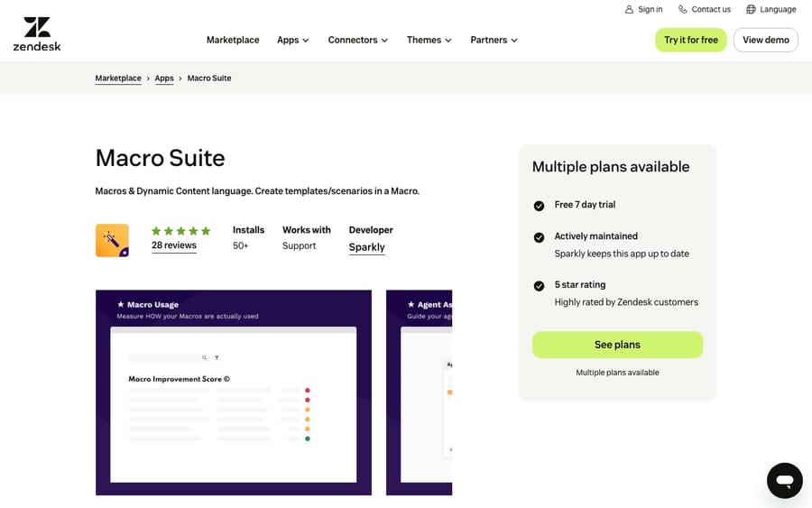Viewport: 812px width, 508px height.
Task: Open the Macro Usage screenshot thumbnail
Action: coord(234,393)
